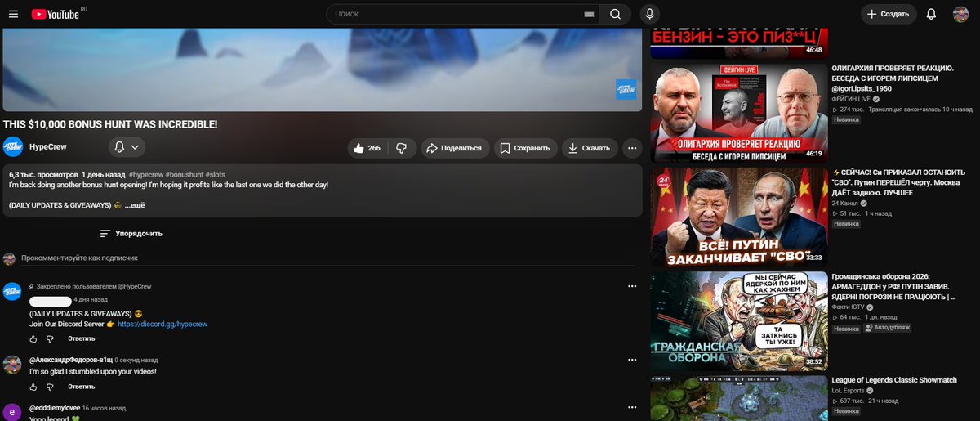Open the video more actions menu
980x421 pixels.
click(x=632, y=148)
